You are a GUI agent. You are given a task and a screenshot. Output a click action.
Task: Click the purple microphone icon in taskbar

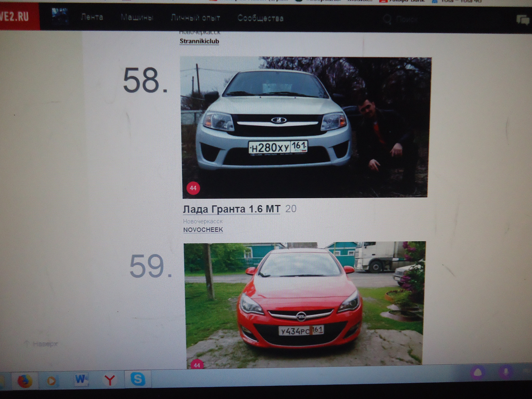pos(506,372)
